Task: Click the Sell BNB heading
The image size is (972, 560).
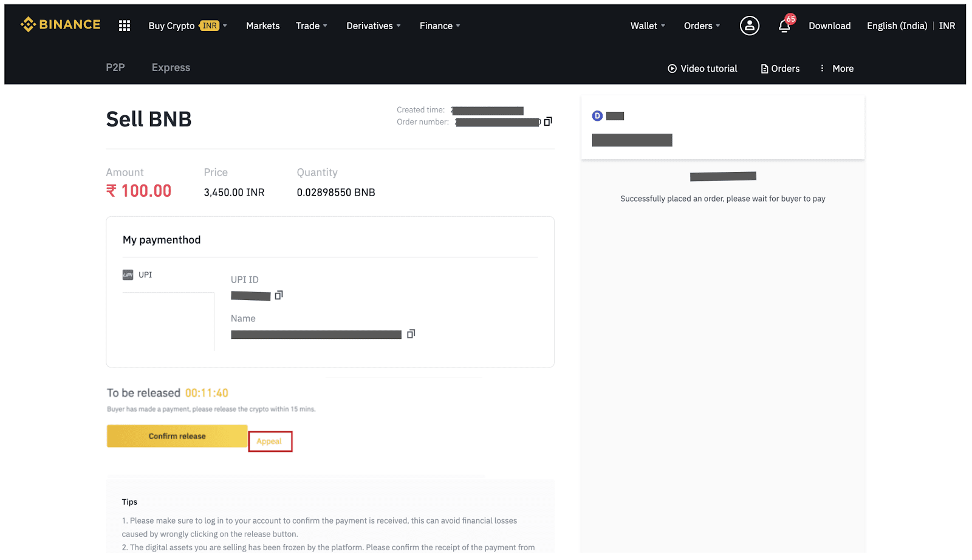Action: tap(149, 119)
